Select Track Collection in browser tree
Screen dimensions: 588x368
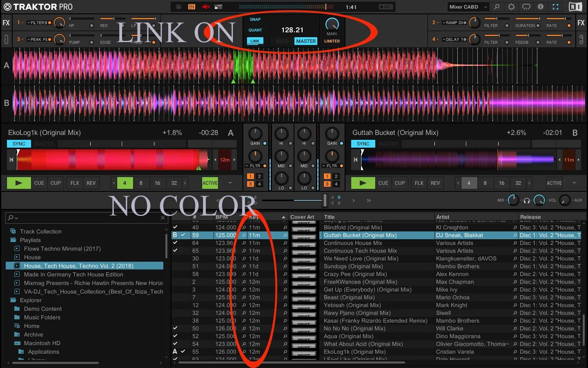point(40,231)
